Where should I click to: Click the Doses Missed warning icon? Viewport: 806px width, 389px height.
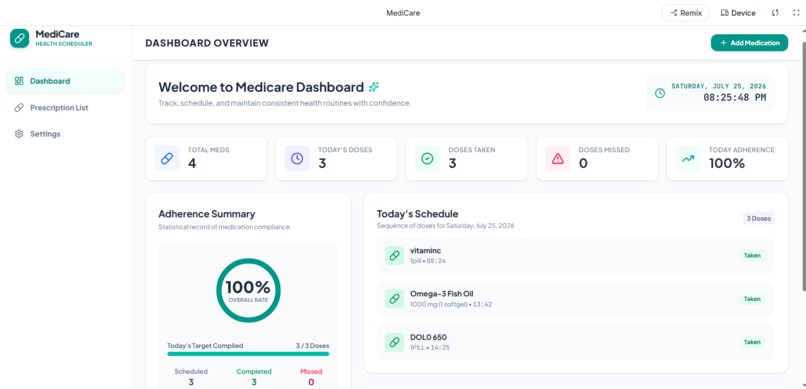558,159
